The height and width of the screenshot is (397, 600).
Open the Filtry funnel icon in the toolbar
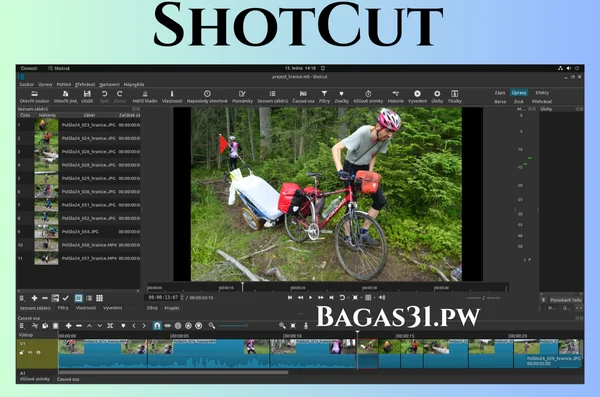[324, 94]
